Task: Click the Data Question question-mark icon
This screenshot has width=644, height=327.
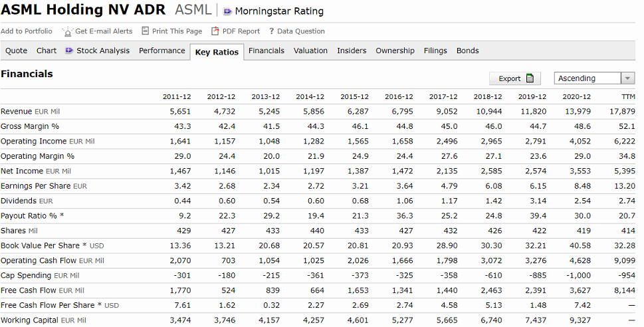Action: 271,31
